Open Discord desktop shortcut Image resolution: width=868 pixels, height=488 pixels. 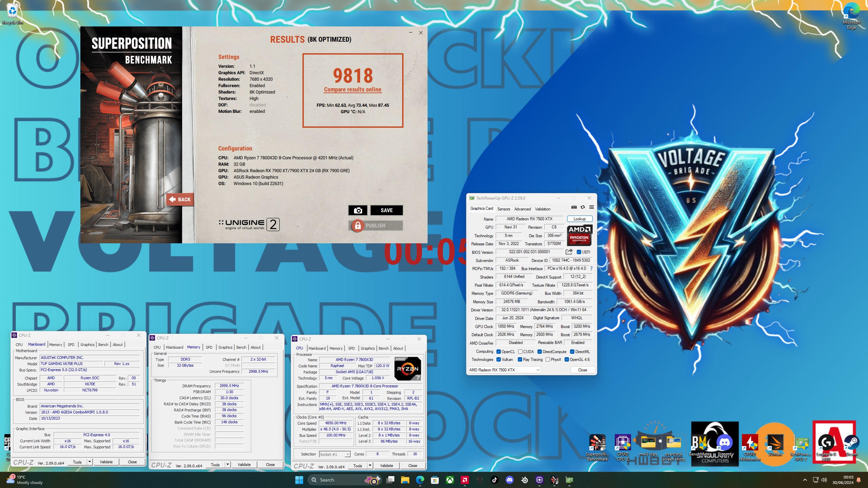(x=725, y=446)
